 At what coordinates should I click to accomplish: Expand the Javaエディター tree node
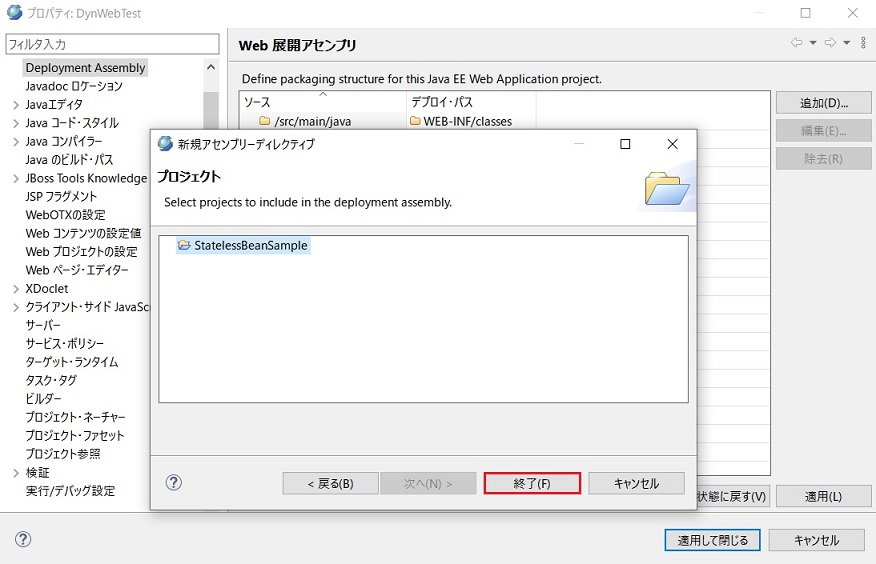coord(15,105)
